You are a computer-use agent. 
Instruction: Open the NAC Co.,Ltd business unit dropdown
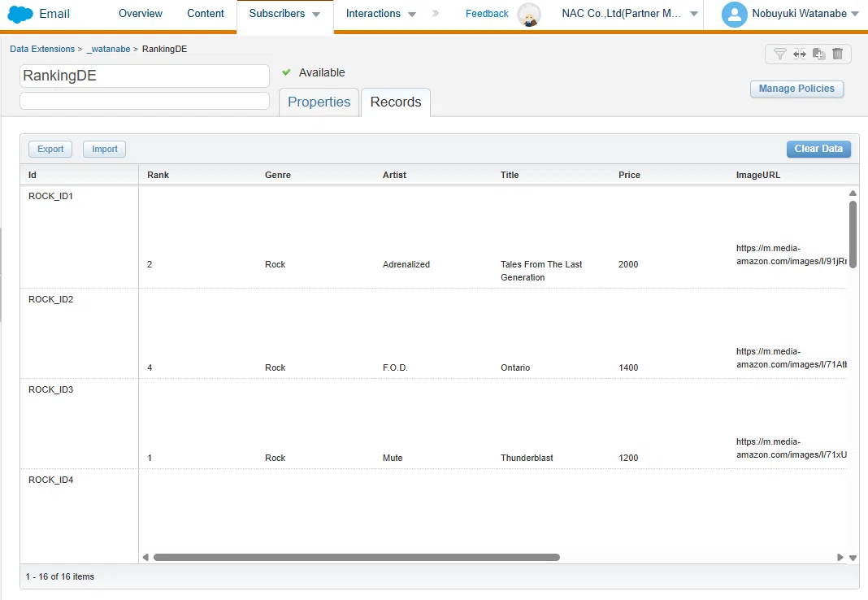pos(693,15)
